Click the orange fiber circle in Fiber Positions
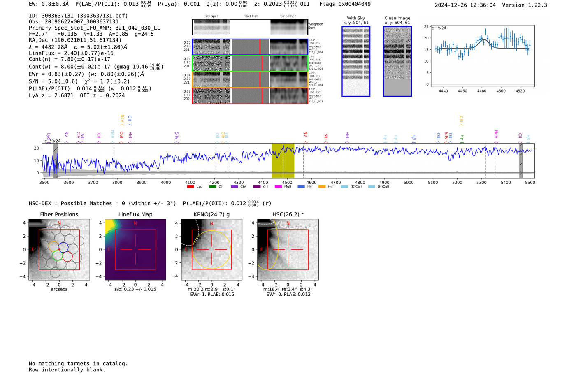Screen dimensions: 576x392 54,246
